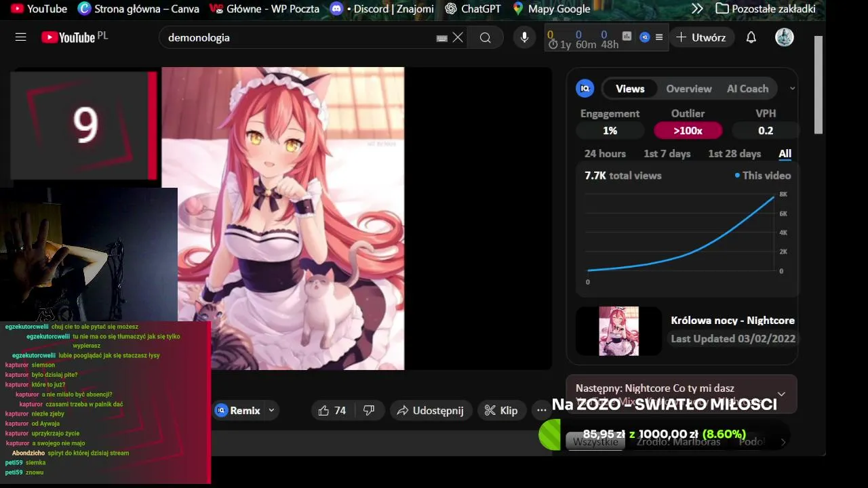Collapse vidIQ panel with small chevron

click(x=792, y=89)
